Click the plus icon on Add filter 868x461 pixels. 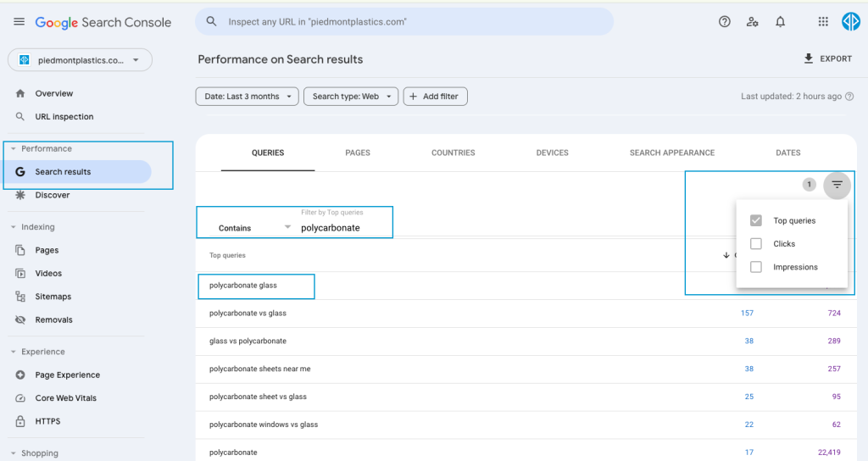[x=413, y=97]
